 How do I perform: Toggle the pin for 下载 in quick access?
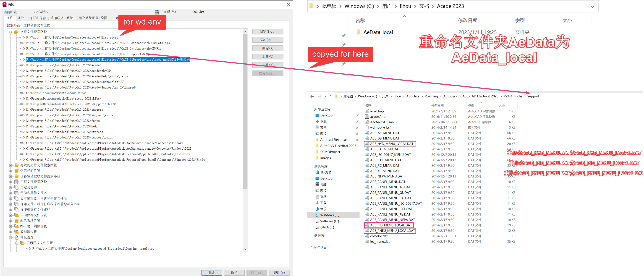357,121
